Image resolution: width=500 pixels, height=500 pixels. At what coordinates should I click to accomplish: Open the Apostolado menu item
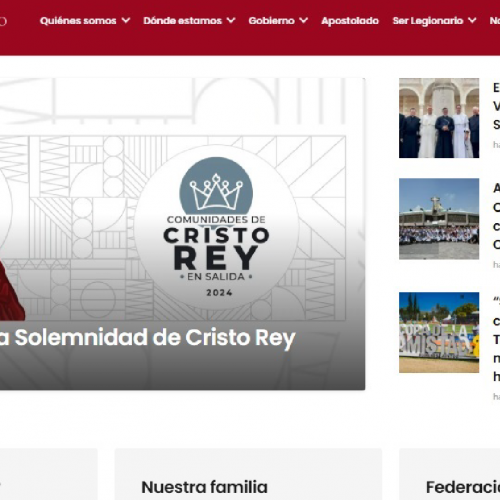pyautogui.click(x=350, y=21)
